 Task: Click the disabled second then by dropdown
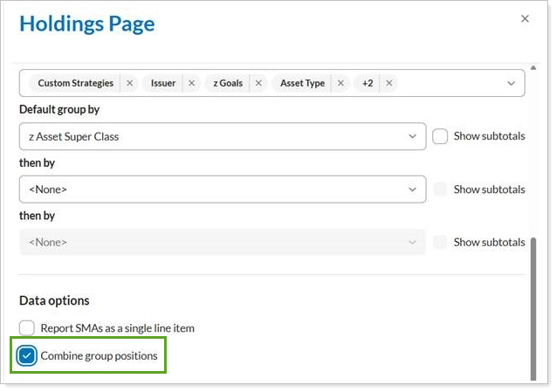[222, 242]
